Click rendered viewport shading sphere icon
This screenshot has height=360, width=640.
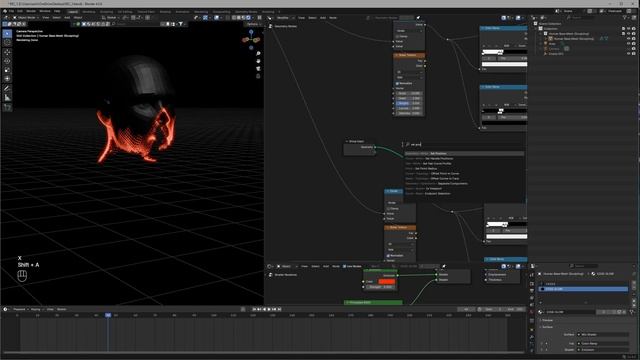248,18
